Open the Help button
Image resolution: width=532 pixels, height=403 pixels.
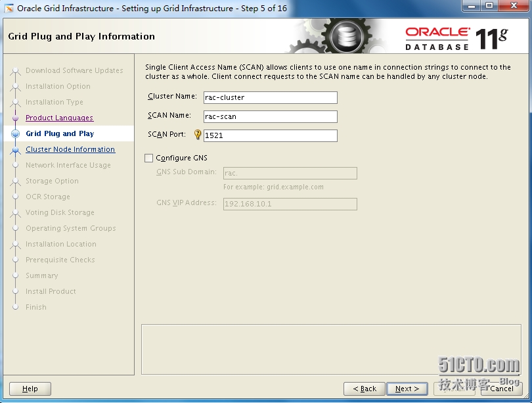click(x=30, y=389)
